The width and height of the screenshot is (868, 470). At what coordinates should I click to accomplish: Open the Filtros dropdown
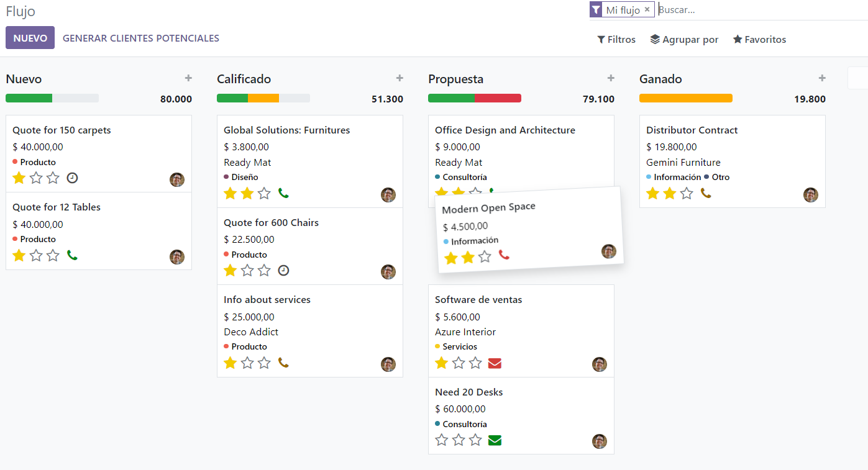616,39
